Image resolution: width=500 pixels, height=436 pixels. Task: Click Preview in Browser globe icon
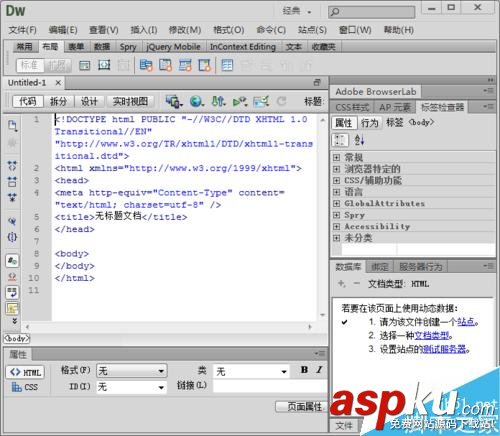[197, 101]
